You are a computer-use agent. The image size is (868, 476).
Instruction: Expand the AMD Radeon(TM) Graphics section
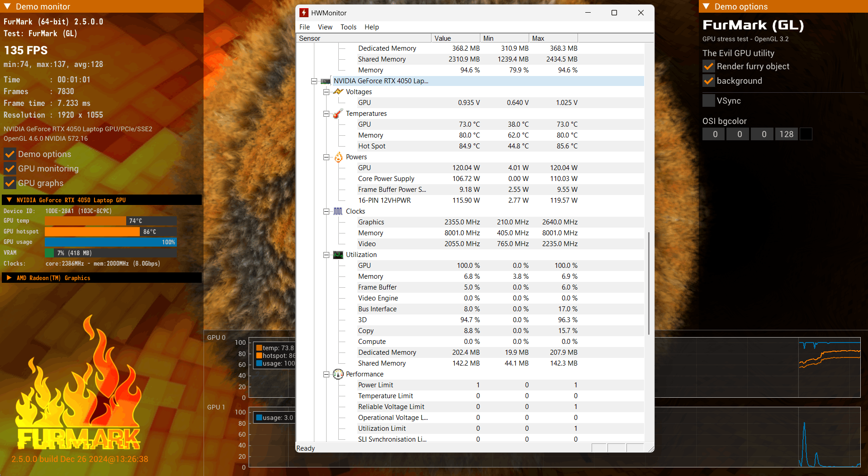coord(9,277)
